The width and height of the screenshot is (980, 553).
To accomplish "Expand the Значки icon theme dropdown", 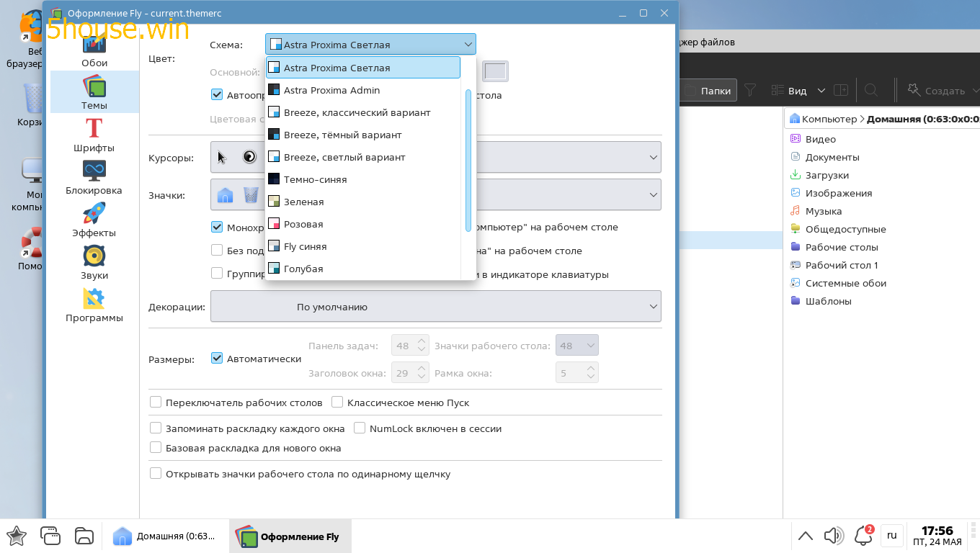I will pyautogui.click(x=436, y=194).
